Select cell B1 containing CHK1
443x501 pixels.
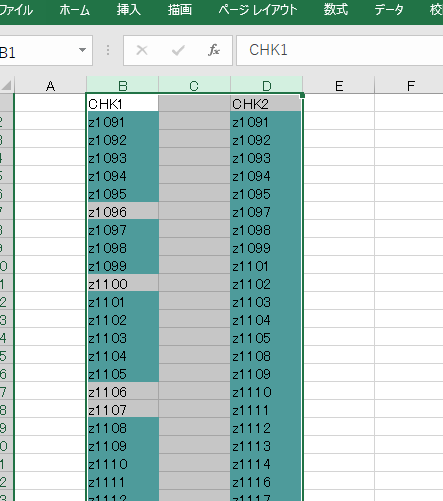coord(123,104)
